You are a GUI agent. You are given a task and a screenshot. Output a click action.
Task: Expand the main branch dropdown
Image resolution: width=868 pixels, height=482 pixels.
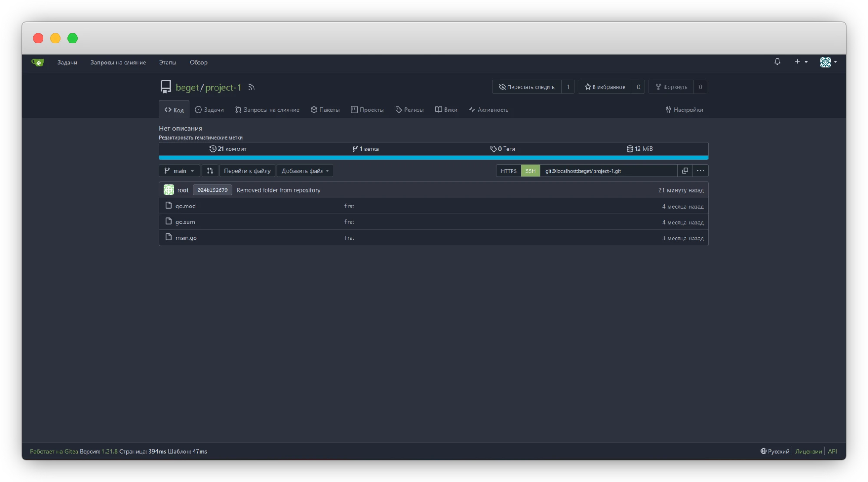179,171
